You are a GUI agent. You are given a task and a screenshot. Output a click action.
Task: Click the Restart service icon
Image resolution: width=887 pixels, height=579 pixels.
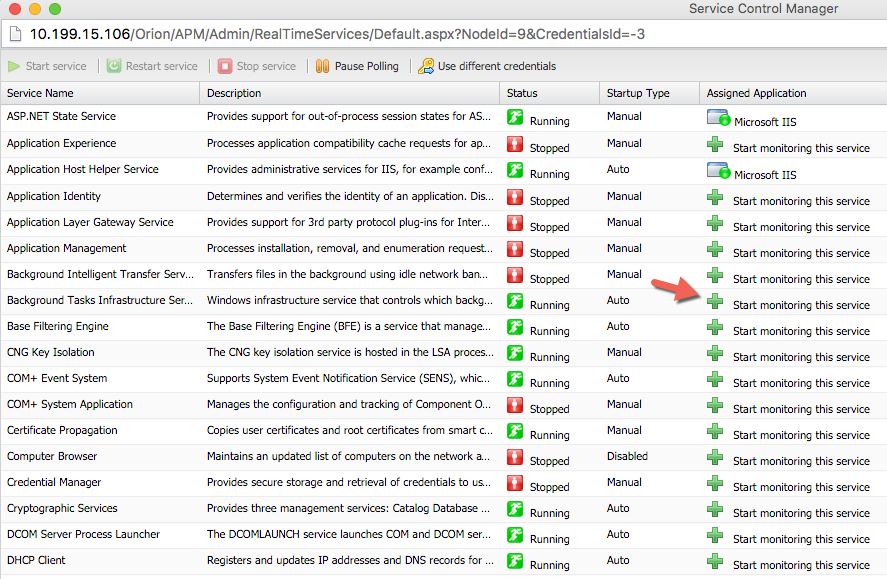pos(114,66)
